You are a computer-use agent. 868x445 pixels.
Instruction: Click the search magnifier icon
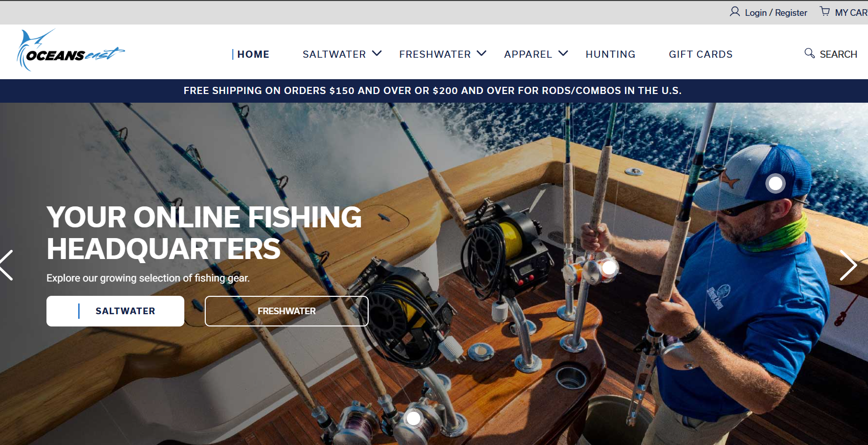tap(809, 53)
